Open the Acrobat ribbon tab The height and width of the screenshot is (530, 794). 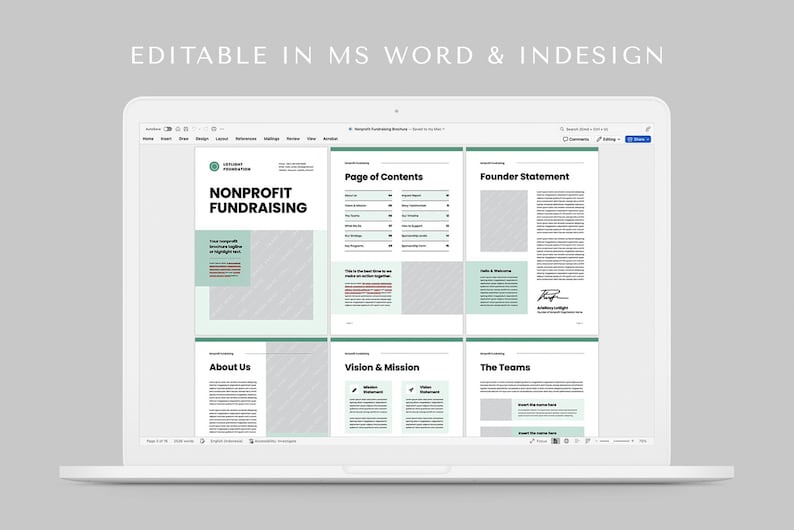[x=331, y=139]
